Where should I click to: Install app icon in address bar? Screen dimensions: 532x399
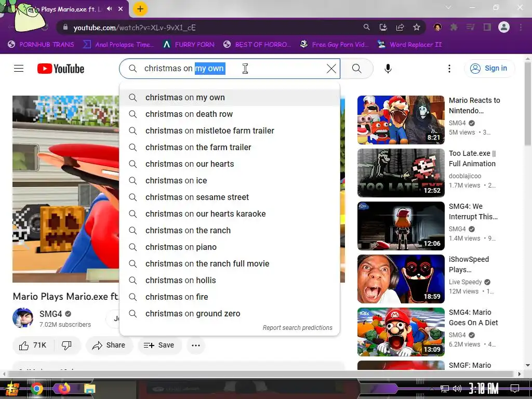pyautogui.click(x=383, y=27)
